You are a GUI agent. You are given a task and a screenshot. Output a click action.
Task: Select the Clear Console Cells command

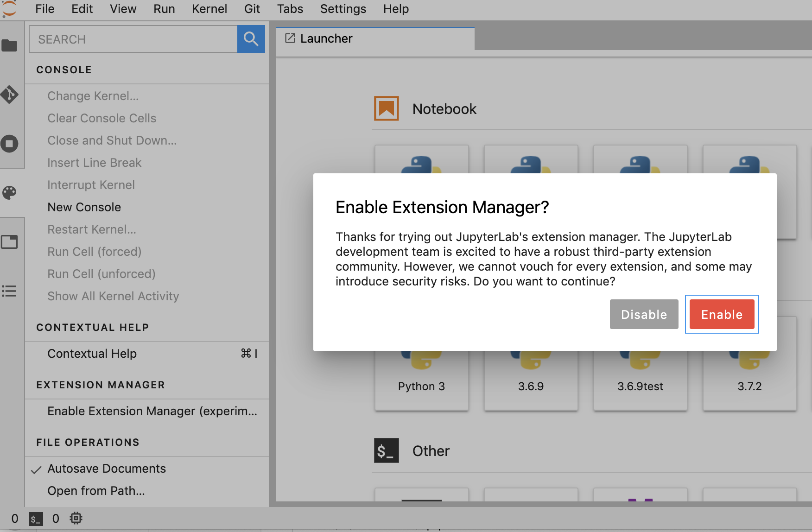click(146, 118)
